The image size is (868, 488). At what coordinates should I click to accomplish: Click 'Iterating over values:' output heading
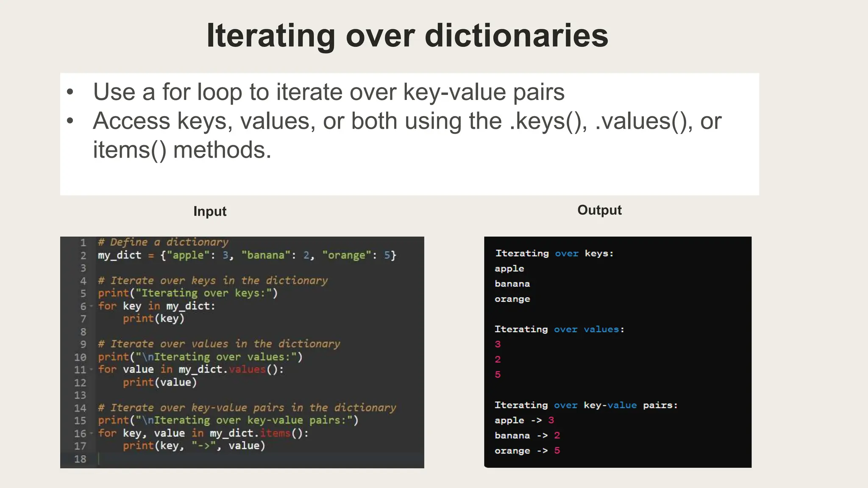559,329
